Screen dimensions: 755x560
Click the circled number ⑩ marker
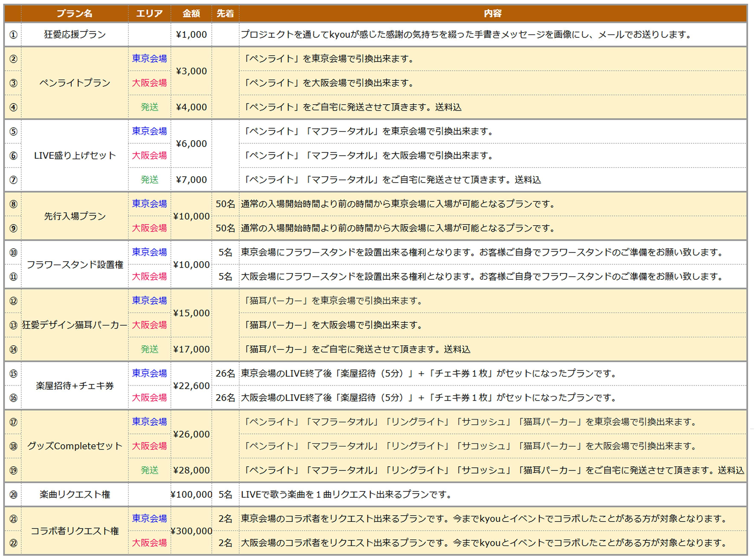coord(13,253)
